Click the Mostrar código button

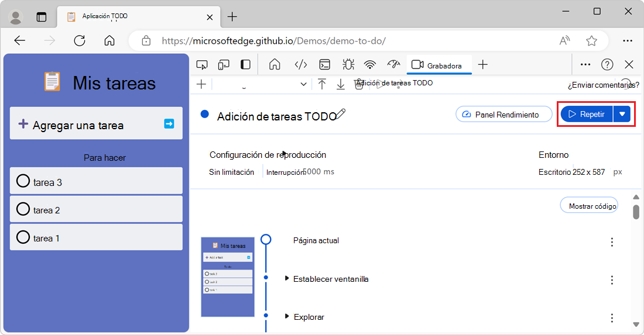pos(589,206)
